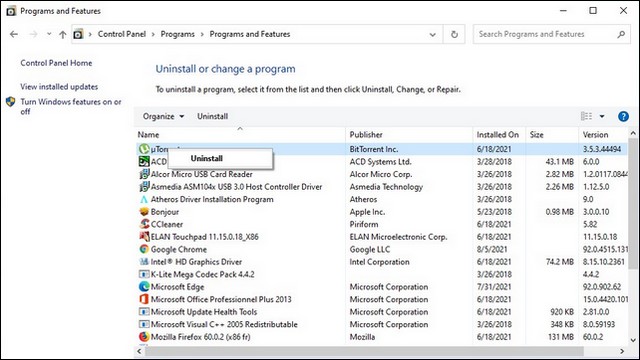Select Microsoft Edge entry name
Screen dimensions: 640x360
pos(178,287)
